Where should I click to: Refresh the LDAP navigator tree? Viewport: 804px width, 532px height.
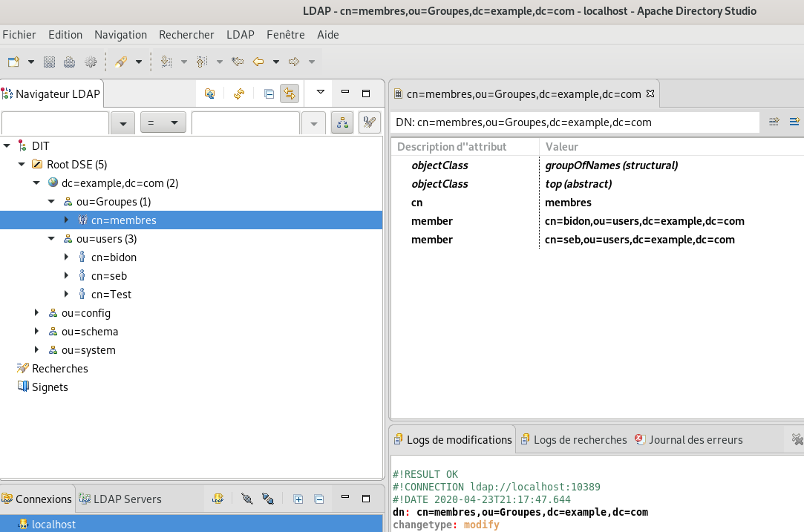pyautogui.click(x=239, y=93)
